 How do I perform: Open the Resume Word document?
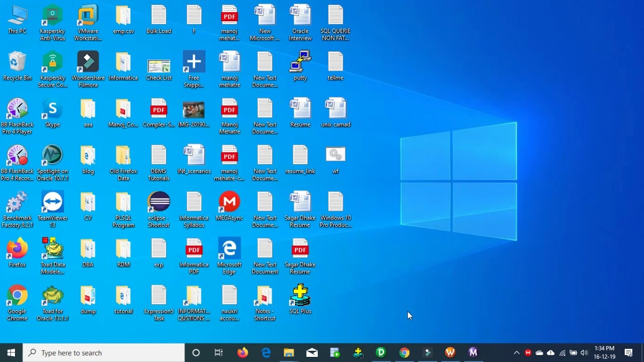(300, 113)
